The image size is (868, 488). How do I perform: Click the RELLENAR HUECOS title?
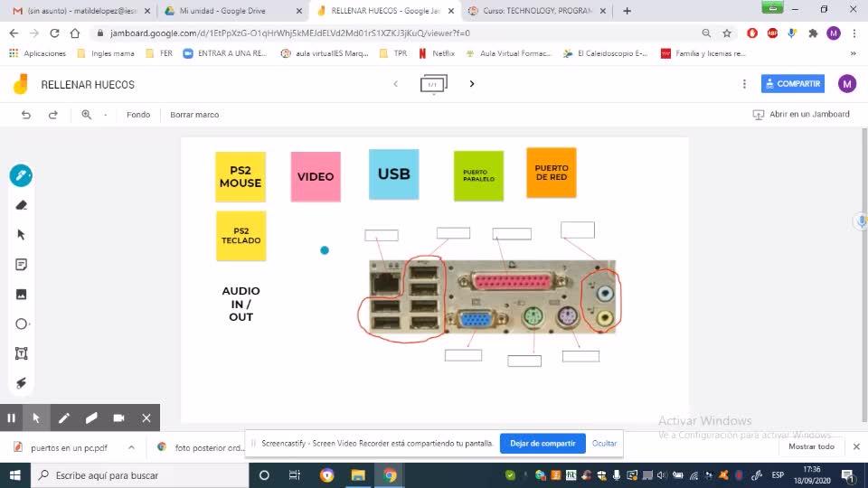[88, 85]
